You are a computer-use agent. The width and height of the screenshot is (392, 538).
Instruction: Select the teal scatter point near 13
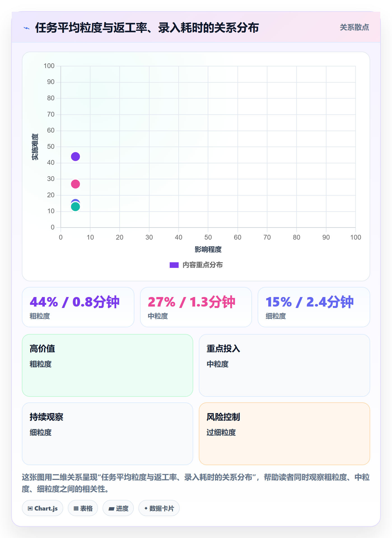(x=75, y=207)
